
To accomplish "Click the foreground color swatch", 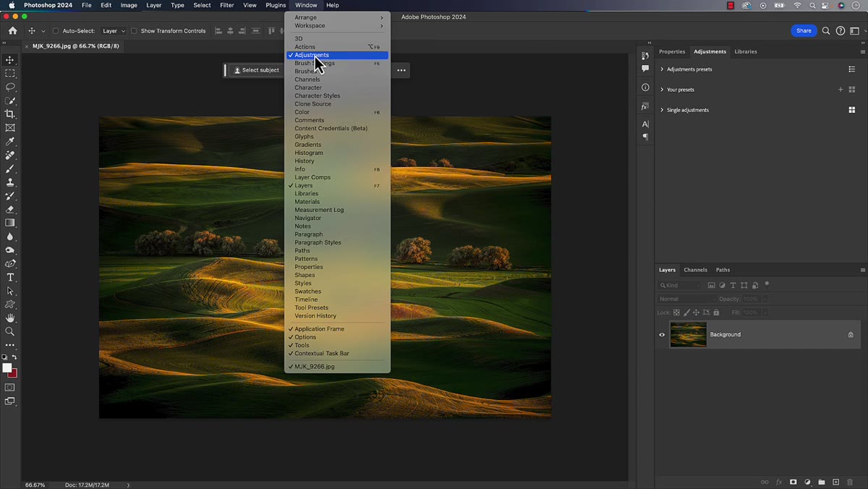I will 7,368.
